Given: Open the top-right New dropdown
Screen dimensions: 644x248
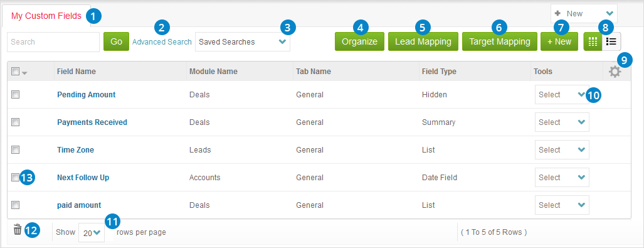Looking at the screenshot, I should tap(584, 14).
